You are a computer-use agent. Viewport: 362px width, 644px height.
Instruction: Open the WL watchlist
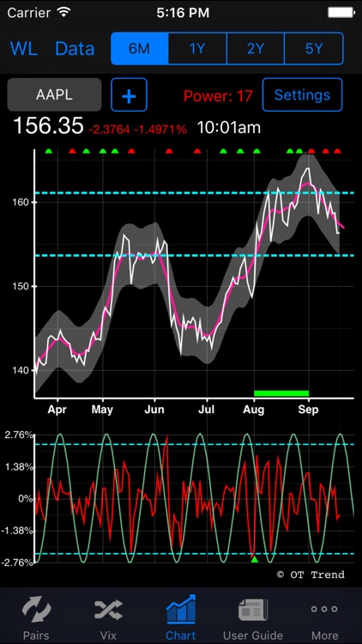(x=24, y=48)
